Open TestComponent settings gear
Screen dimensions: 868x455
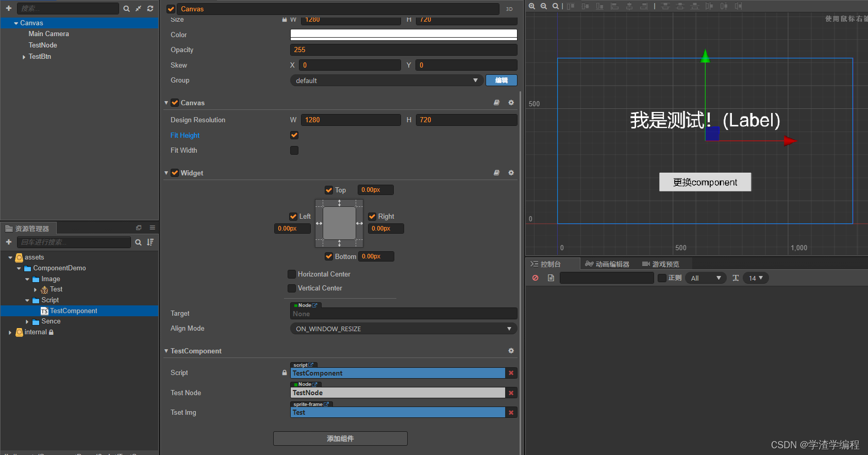point(511,351)
